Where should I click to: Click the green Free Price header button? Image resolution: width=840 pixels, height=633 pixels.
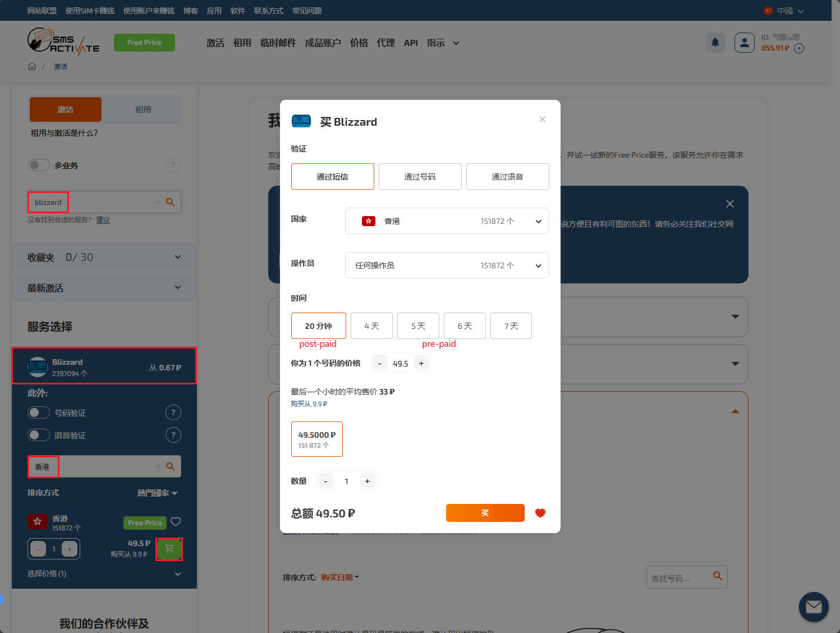[x=144, y=43]
